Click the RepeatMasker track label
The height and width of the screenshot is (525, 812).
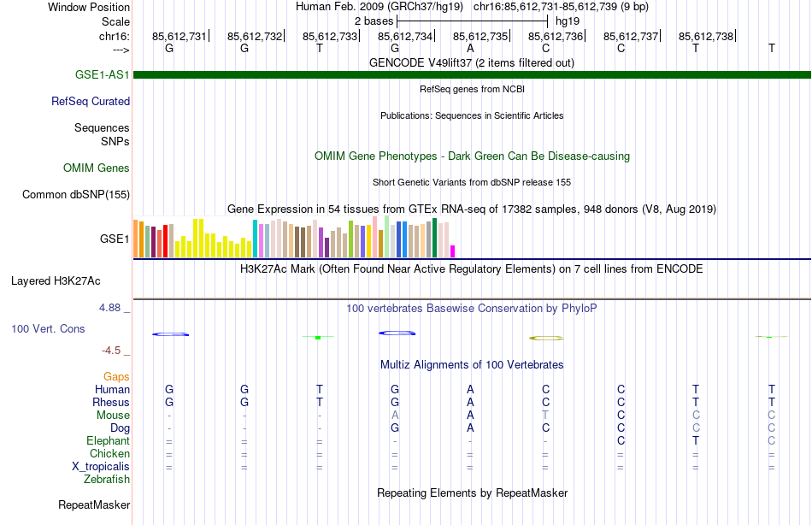[x=94, y=504]
